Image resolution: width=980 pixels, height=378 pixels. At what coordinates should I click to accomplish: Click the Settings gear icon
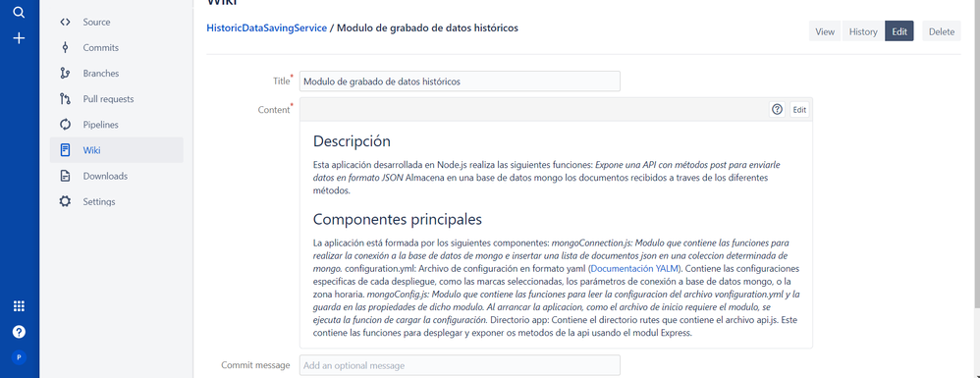65,202
